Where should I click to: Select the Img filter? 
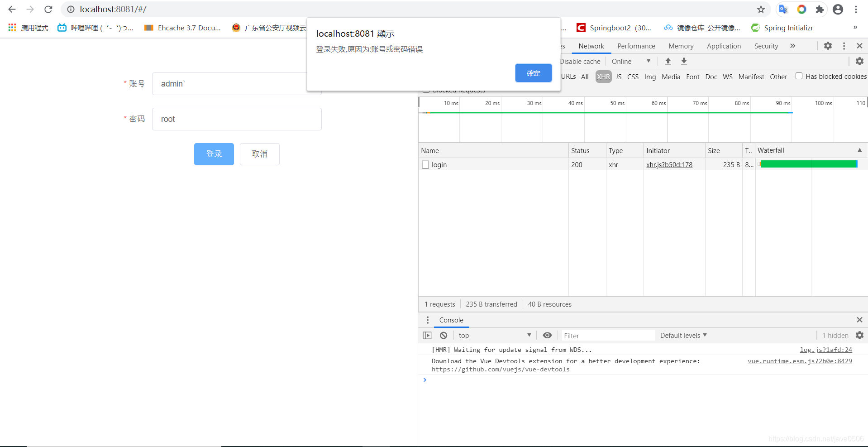pyautogui.click(x=650, y=77)
